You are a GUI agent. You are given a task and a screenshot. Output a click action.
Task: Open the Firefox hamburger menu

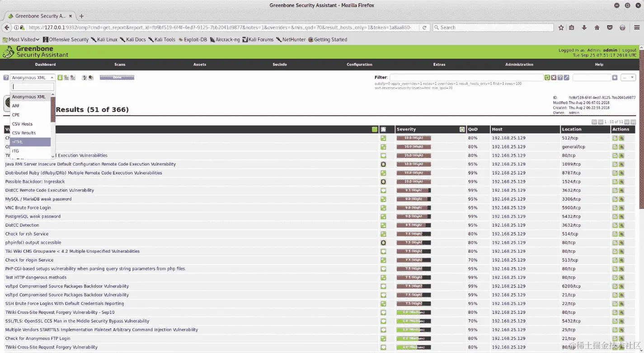636,28
